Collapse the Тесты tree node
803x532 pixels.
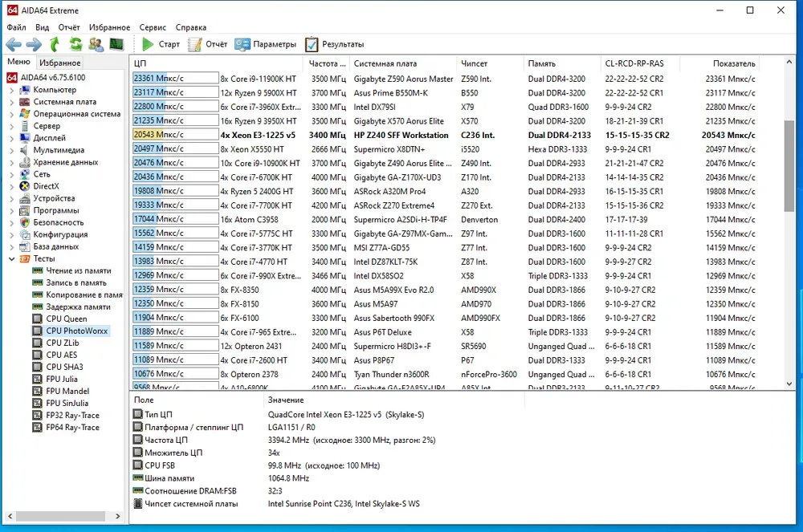(x=11, y=259)
